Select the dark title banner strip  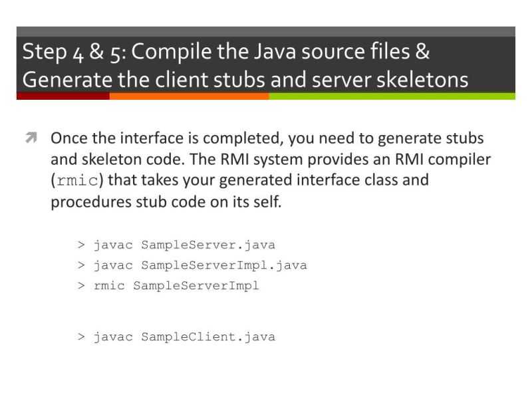(x=266, y=63)
